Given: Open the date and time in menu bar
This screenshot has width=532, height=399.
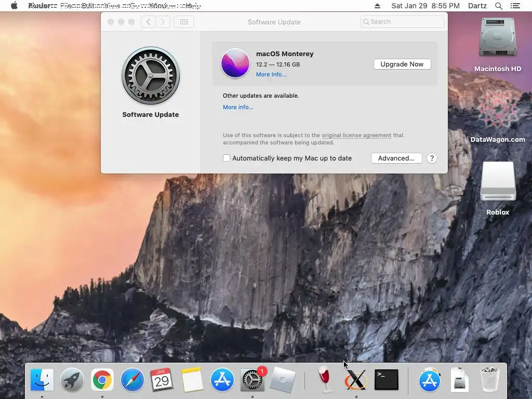Looking at the screenshot, I should coord(425,6).
